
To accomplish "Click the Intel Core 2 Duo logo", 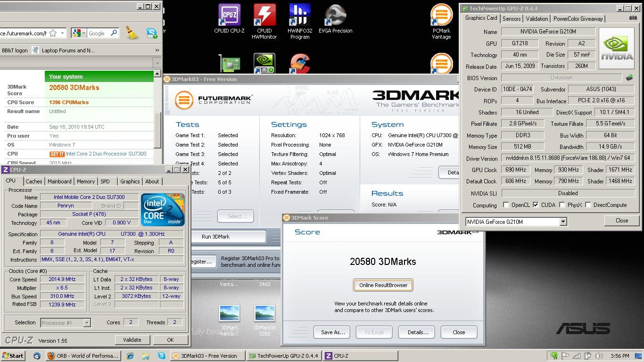I will click(163, 209).
